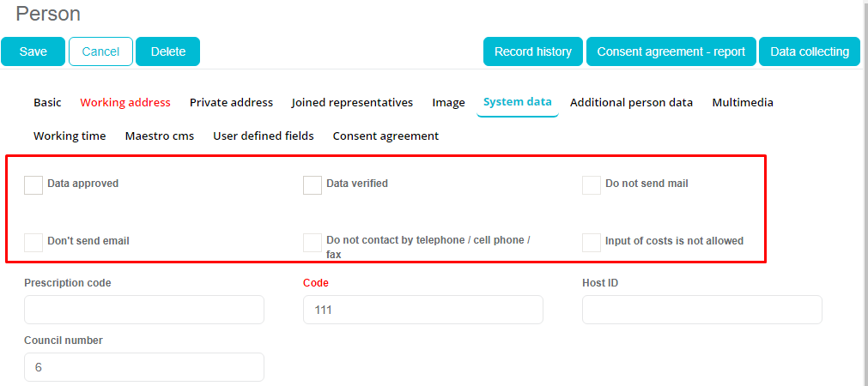
Task: Switch to the Basic tab
Action: click(47, 102)
